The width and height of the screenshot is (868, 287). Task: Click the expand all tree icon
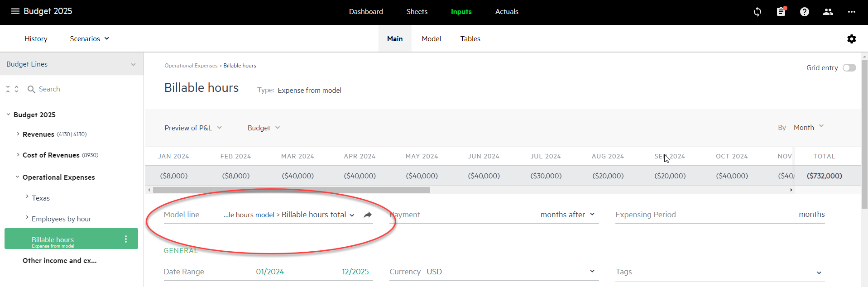click(x=17, y=89)
